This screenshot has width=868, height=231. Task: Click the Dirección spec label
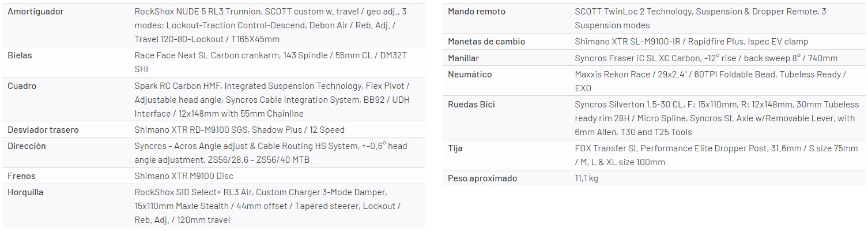coord(27,146)
